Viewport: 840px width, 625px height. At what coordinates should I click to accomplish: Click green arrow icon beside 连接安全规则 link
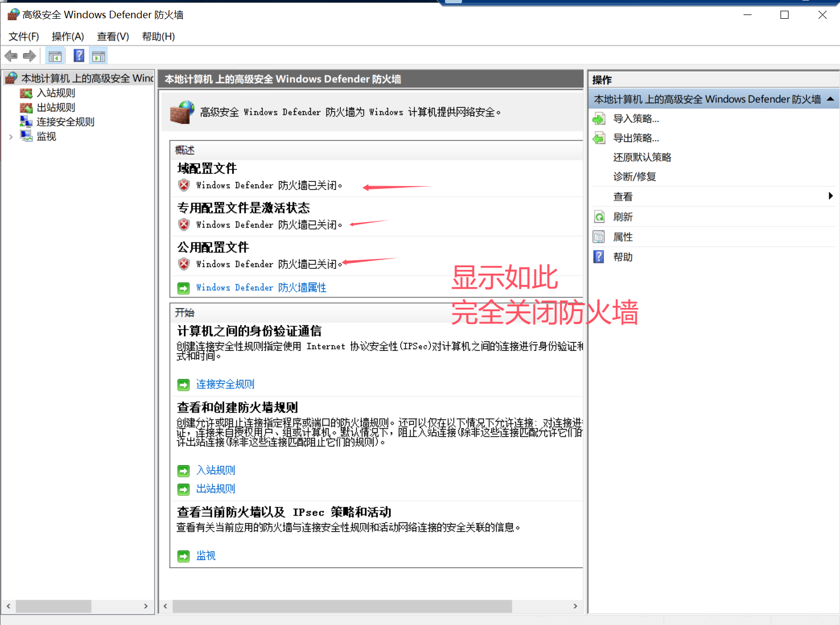[x=184, y=385]
